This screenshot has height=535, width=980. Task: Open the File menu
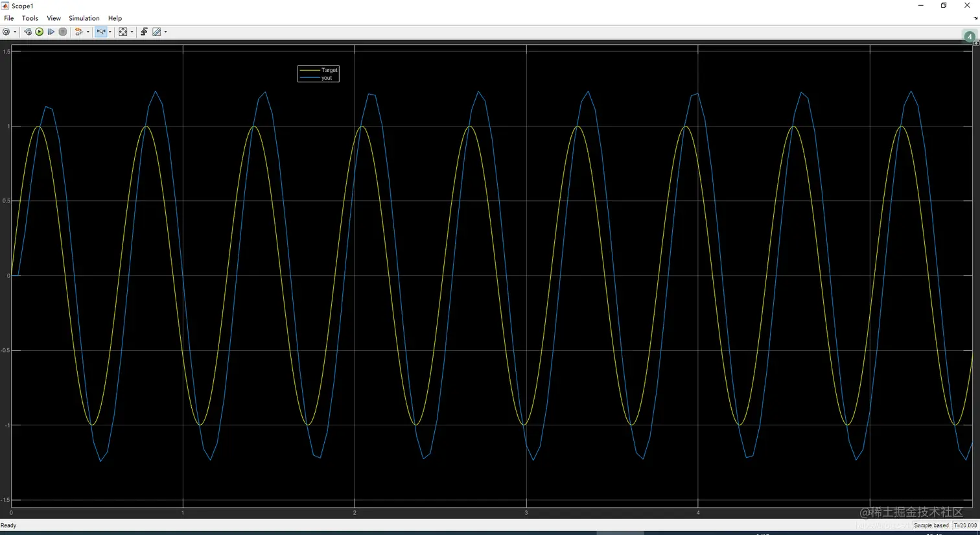tap(9, 18)
